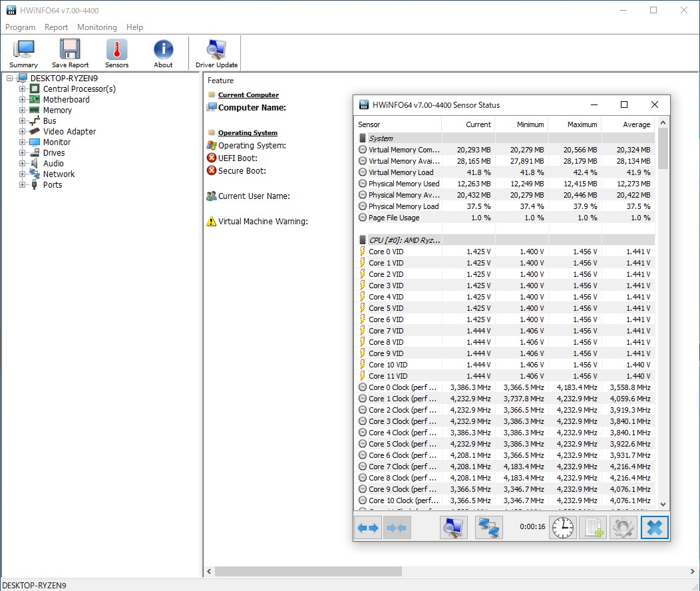Viewport: 700px width, 591px height.
Task: Click the Operating System Windows flag icon
Action: [212, 146]
